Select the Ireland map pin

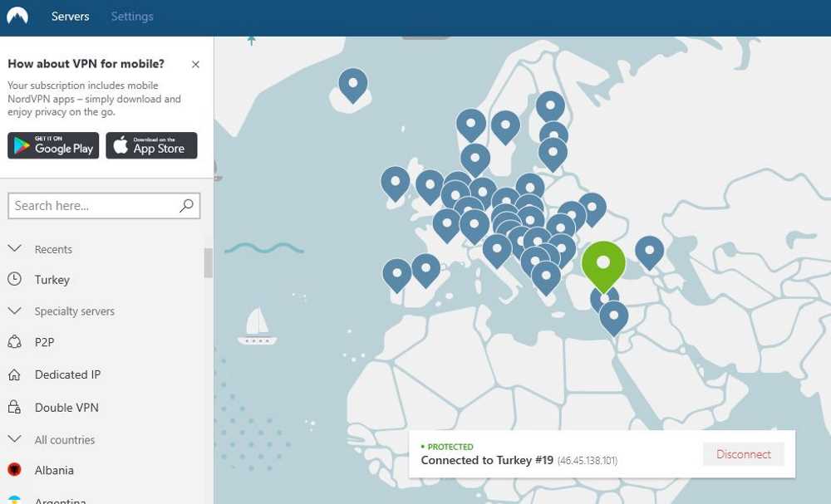[396, 183]
